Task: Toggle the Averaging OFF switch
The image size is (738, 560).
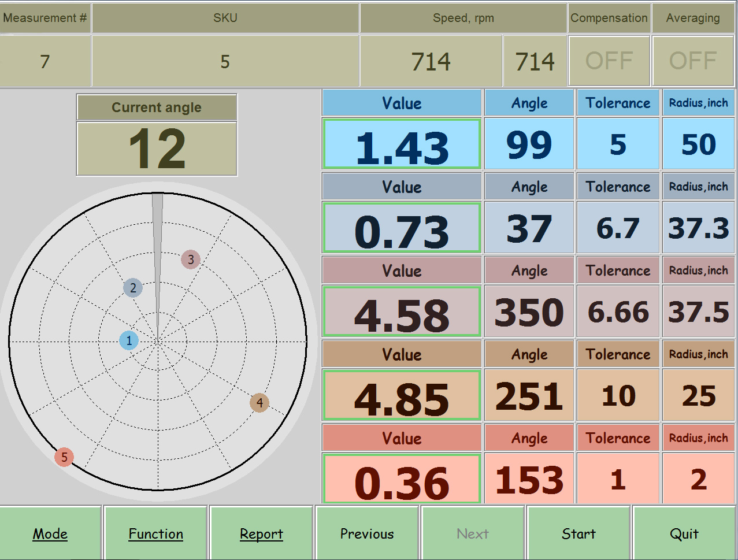Action: [x=693, y=61]
